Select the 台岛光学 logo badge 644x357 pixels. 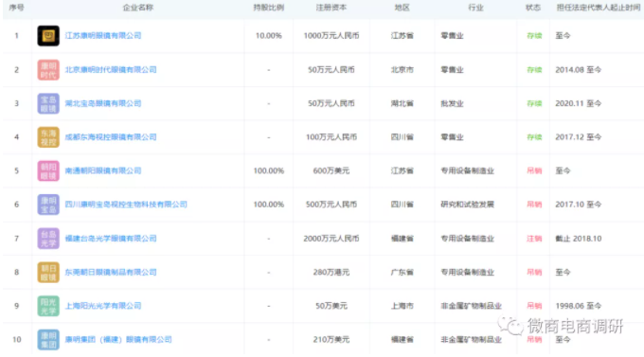pos(48,239)
